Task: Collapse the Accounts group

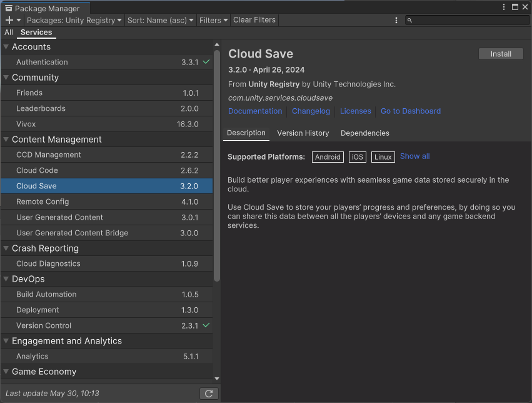Action: [x=6, y=47]
